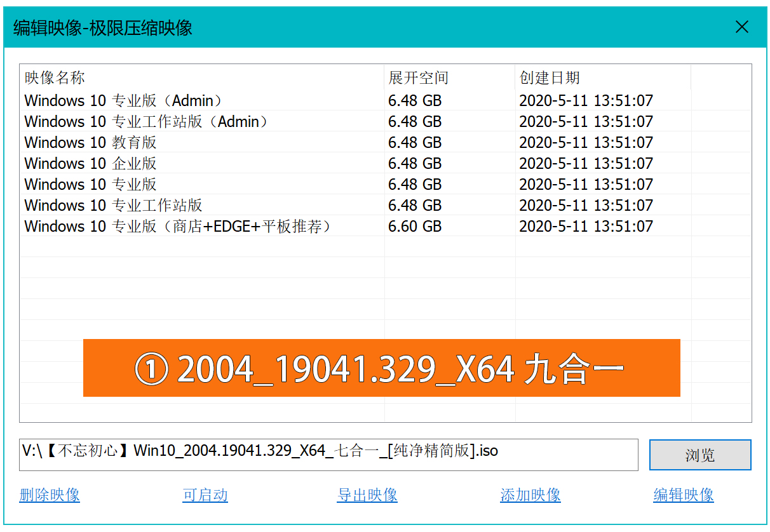Click the 编辑映像 link at bottom
The height and width of the screenshot is (532, 770).
tap(684, 495)
